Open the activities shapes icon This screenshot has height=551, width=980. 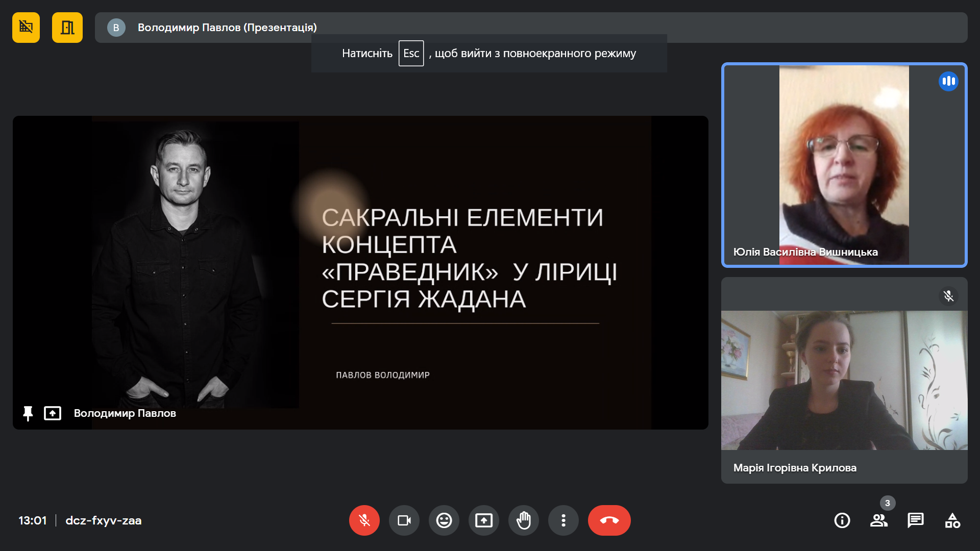click(x=952, y=520)
